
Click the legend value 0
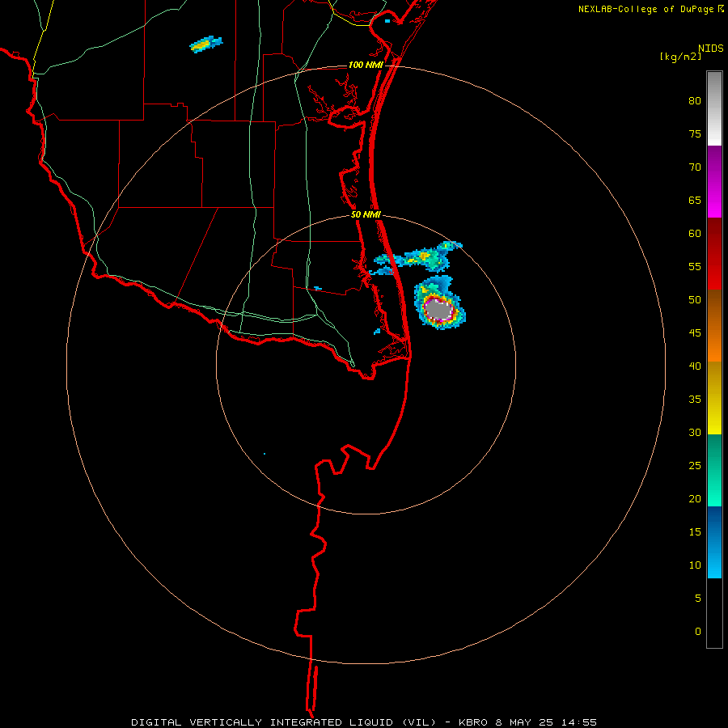[x=698, y=632]
